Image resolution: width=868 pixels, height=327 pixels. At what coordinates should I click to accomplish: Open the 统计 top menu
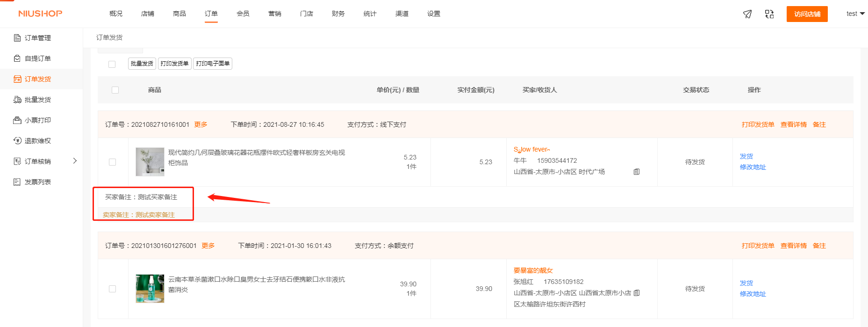click(370, 14)
